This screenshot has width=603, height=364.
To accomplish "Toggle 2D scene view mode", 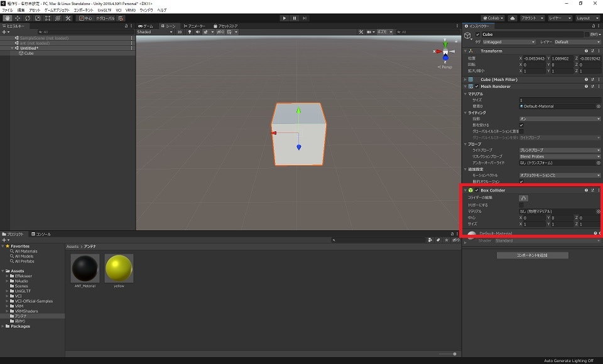I will pyautogui.click(x=180, y=32).
